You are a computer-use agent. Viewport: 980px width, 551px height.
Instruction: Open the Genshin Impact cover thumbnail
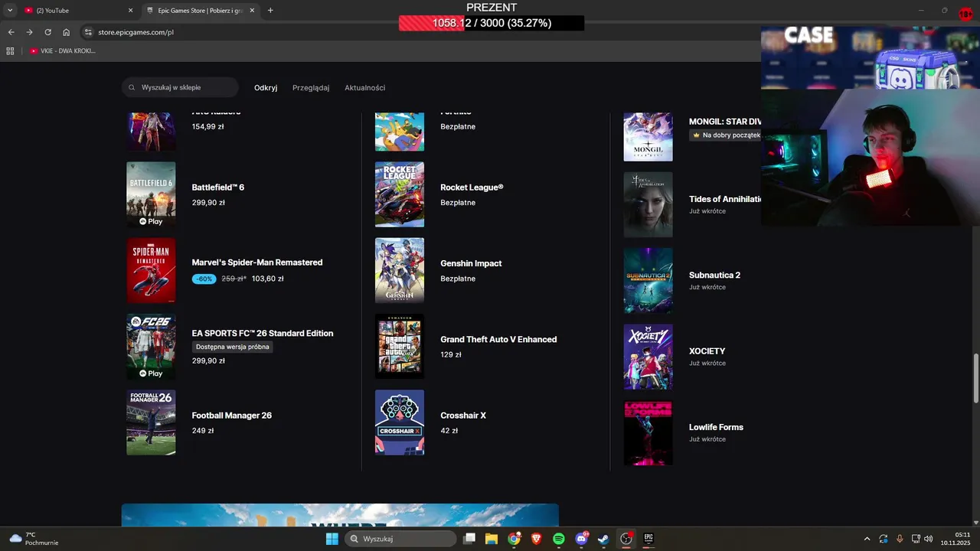(x=400, y=270)
